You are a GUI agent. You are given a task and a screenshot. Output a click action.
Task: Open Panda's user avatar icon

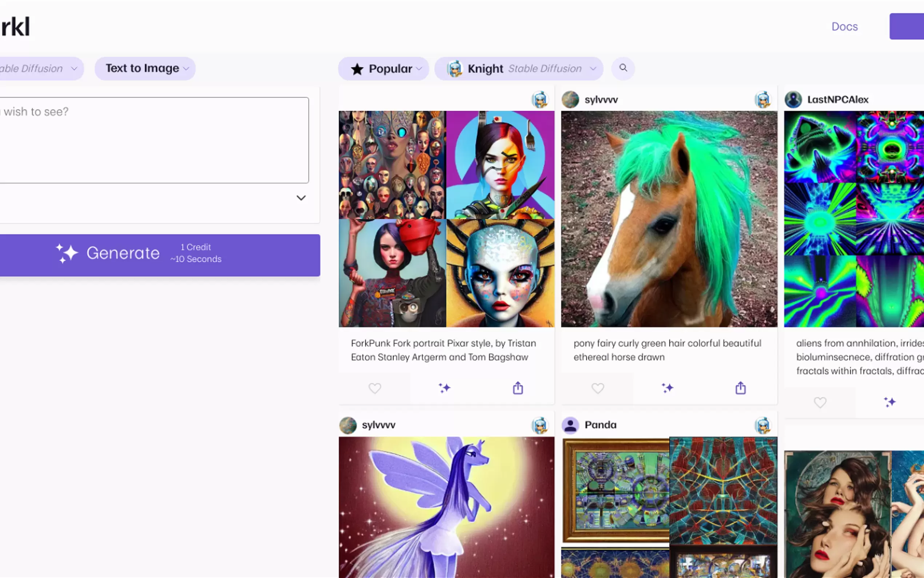[570, 425]
